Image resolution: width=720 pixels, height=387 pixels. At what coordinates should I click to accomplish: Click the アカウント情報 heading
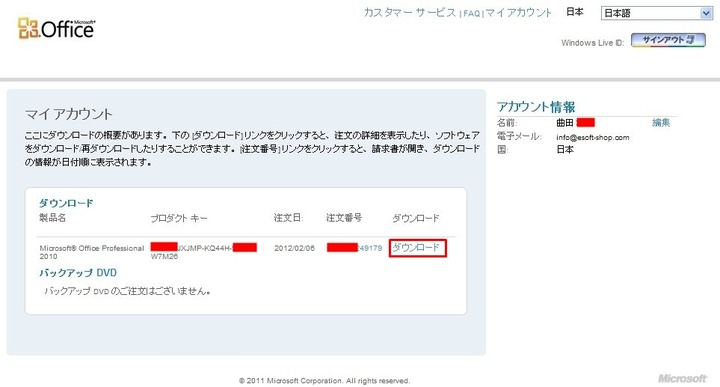click(x=536, y=107)
